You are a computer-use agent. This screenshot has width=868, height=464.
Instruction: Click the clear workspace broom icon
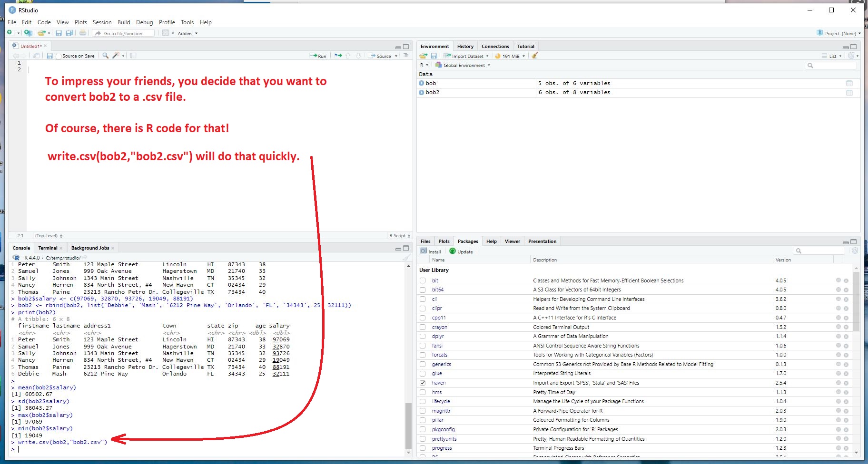[x=535, y=56]
